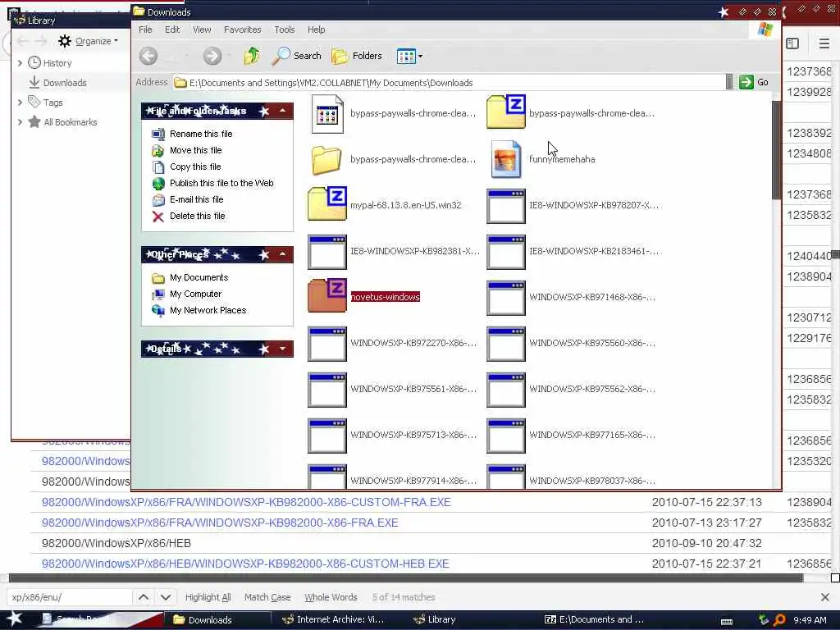840x630 pixels.
Task: Select the bypass-paywalls plain folder icon
Action: pyautogui.click(x=326, y=160)
